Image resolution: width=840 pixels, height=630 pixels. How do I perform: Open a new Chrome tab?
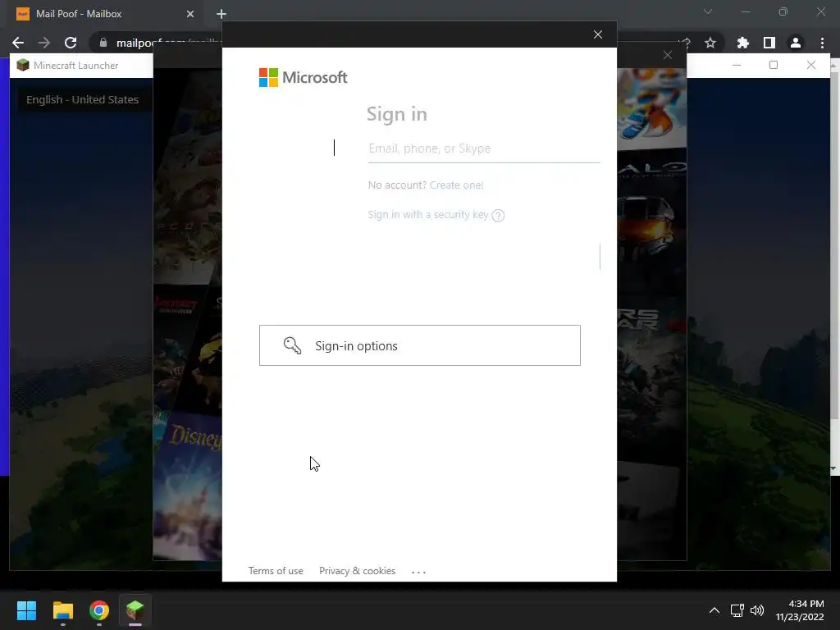point(221,14)
